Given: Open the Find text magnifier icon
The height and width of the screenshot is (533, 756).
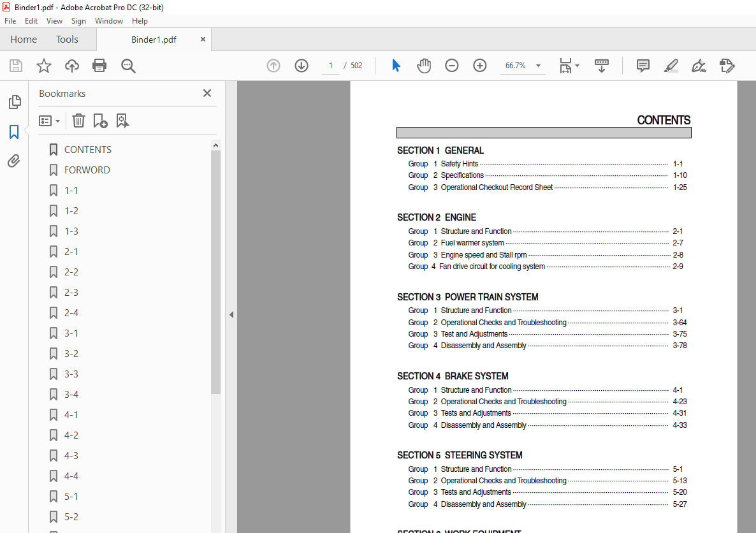Looking at the screenshot, I should [128, 66].
